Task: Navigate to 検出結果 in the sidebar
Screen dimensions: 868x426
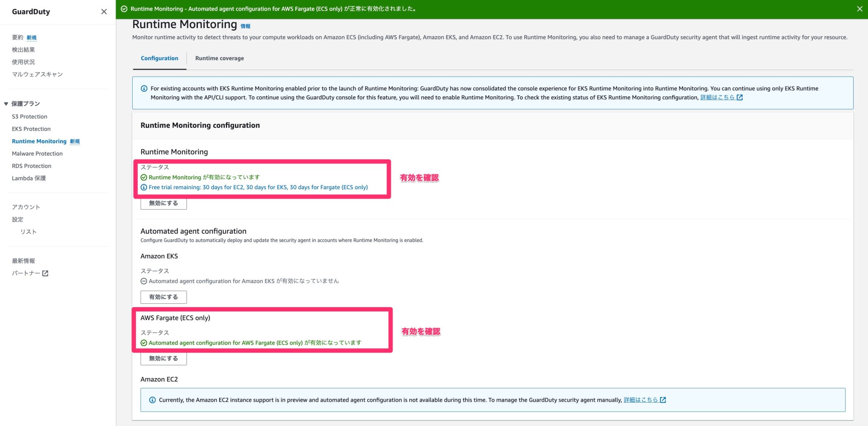Action: [x=23, y=50]
